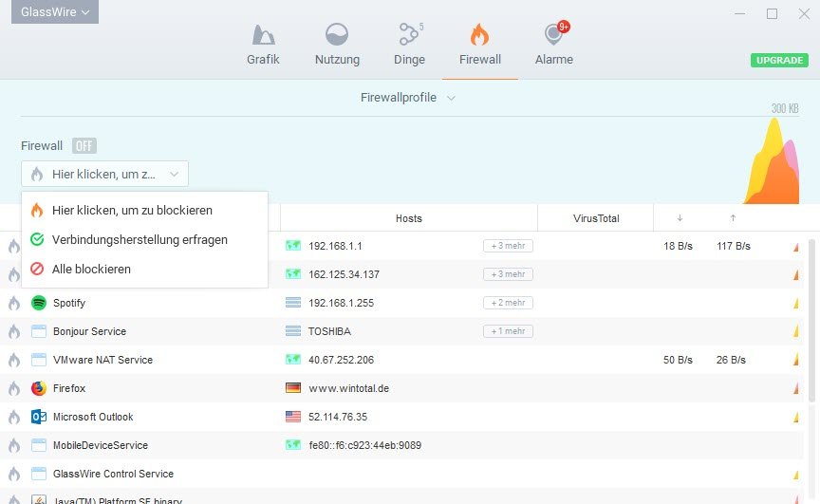This screenshot has width=820, height=504.
Task: Click activity graph marker in Firefox row
Action: [x=796, y=388]
